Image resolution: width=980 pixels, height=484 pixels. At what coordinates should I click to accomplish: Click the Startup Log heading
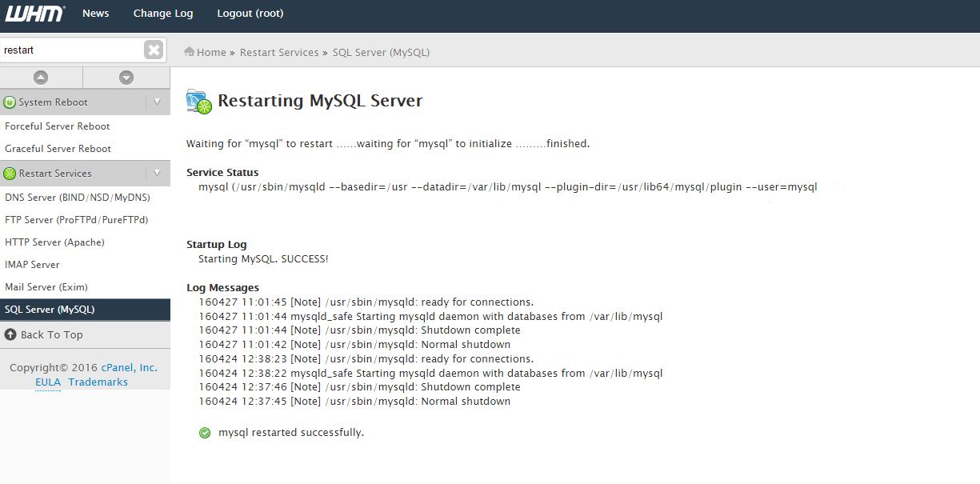[x=217, y=245]
